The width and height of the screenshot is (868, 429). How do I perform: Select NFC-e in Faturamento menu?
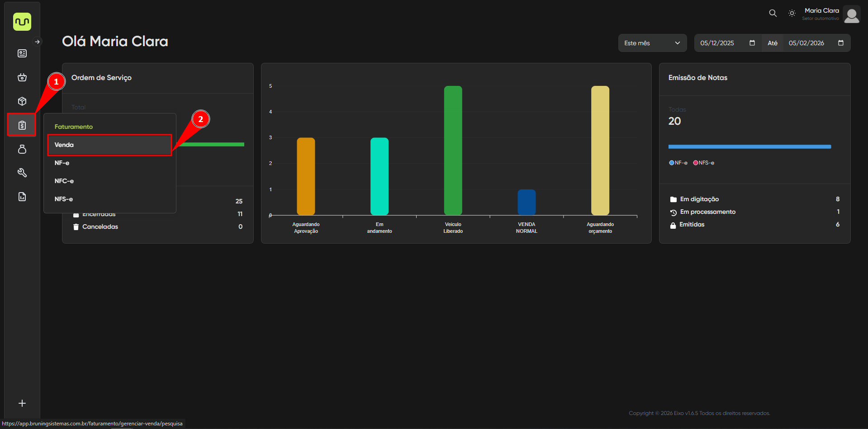pyautogui.click(x=64, y=181)
